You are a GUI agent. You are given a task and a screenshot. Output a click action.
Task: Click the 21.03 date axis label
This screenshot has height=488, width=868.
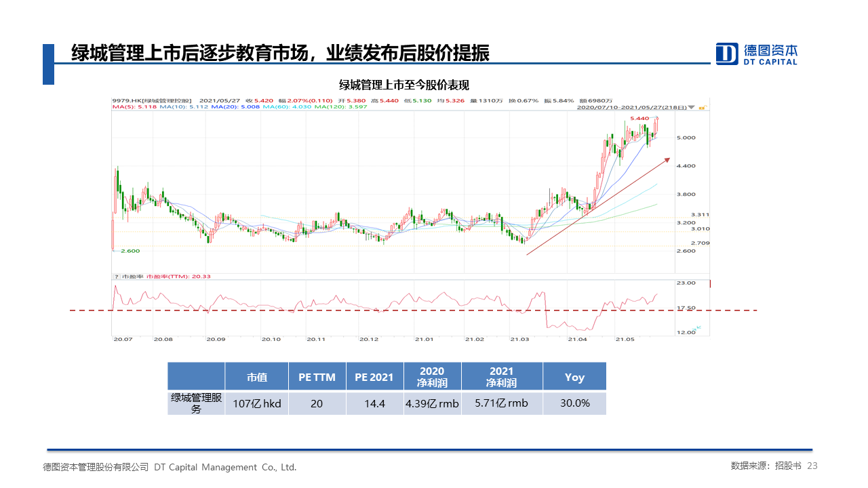[x=519, y=339]
